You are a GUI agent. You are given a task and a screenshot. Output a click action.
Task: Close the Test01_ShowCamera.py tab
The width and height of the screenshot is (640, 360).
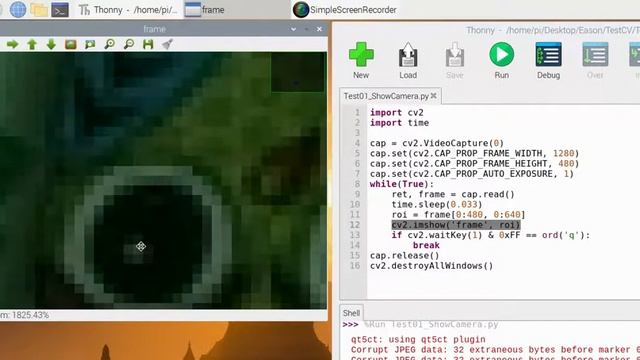pos(433,96)
